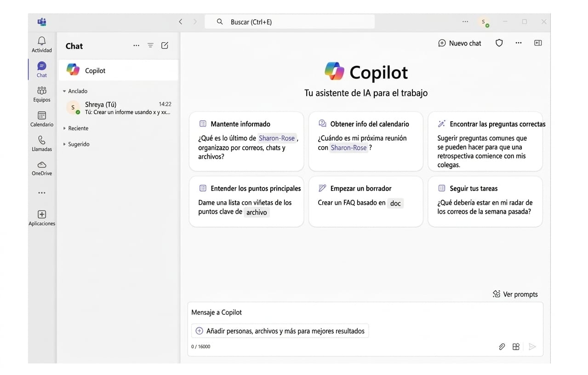The image size is (588, 375).
Task: Select the Mantente informado prompt card
Action: (246, 141)
